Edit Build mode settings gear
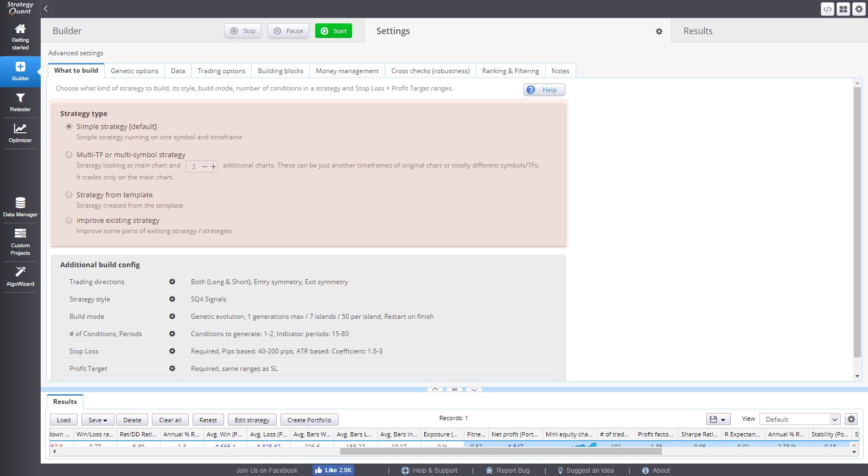Screen dimensions: 868x476 tap(172, 317)
